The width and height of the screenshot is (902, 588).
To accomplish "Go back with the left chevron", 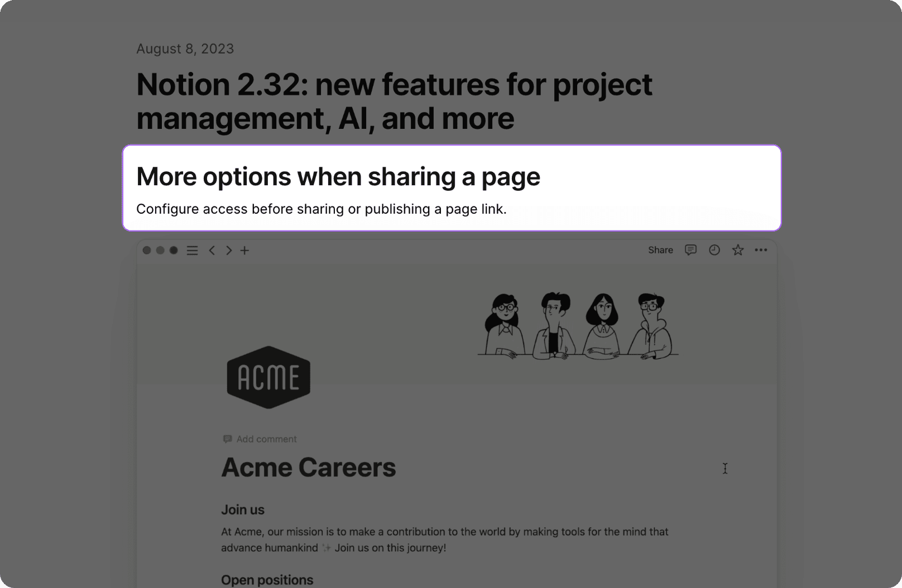I will (x=212, y=250).
